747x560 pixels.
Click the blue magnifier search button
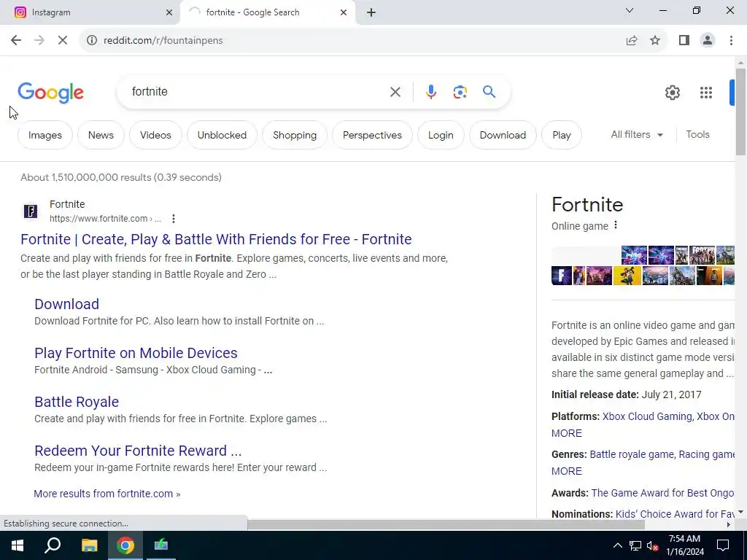489,91
